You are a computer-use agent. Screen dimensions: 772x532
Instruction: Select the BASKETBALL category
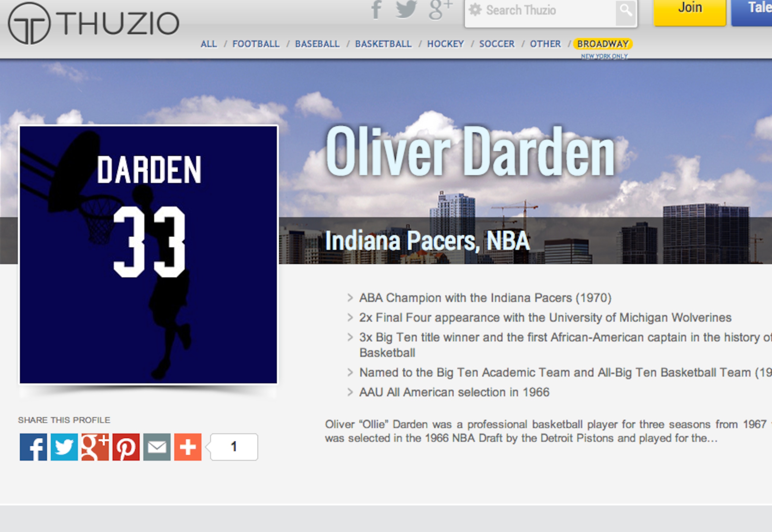[383, 44]
